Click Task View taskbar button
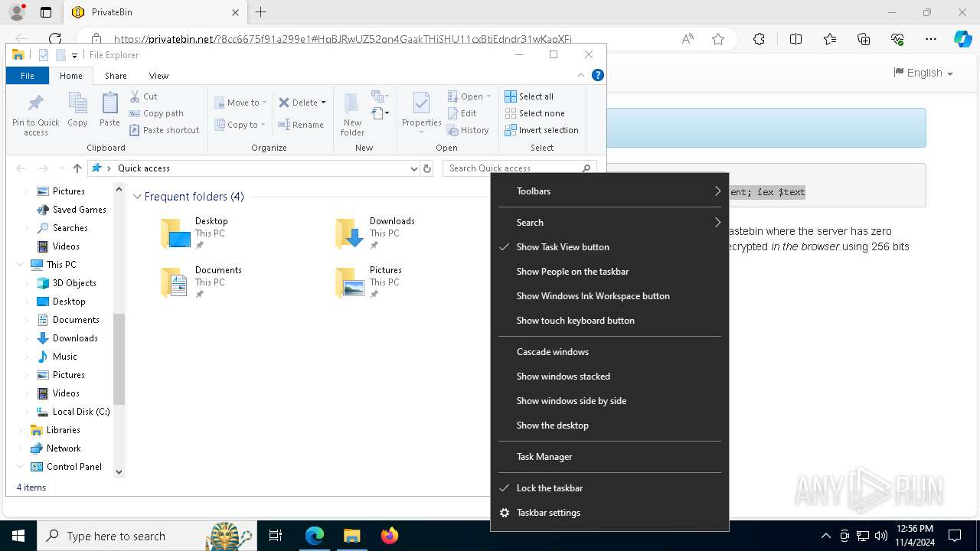The image size is (980, 551). point(276,536)
